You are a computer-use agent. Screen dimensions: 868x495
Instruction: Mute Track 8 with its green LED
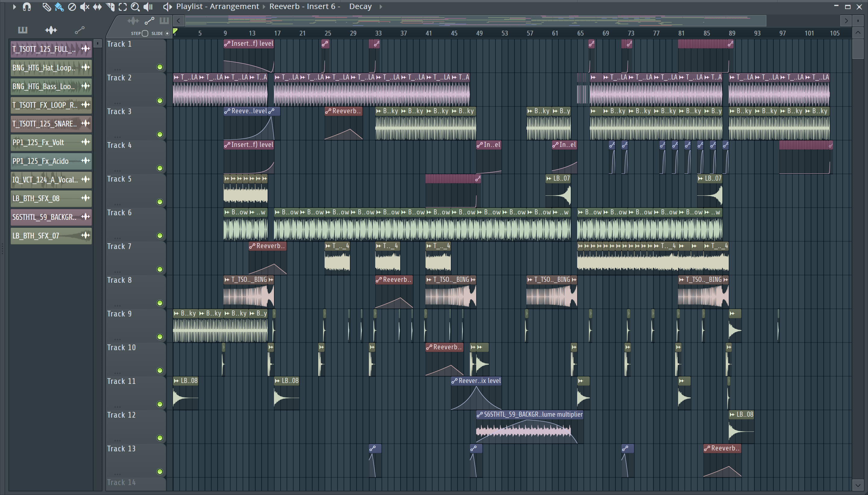point(159,303)
